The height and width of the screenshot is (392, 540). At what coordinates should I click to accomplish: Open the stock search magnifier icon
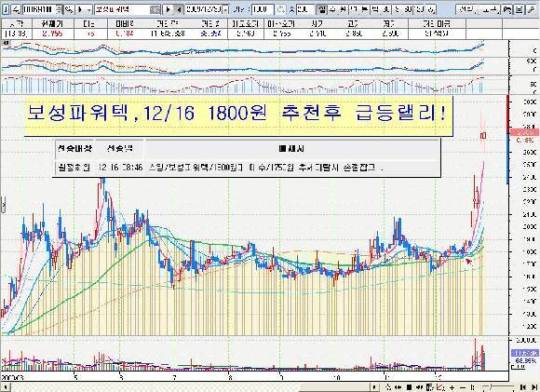(x=69, y=9)
